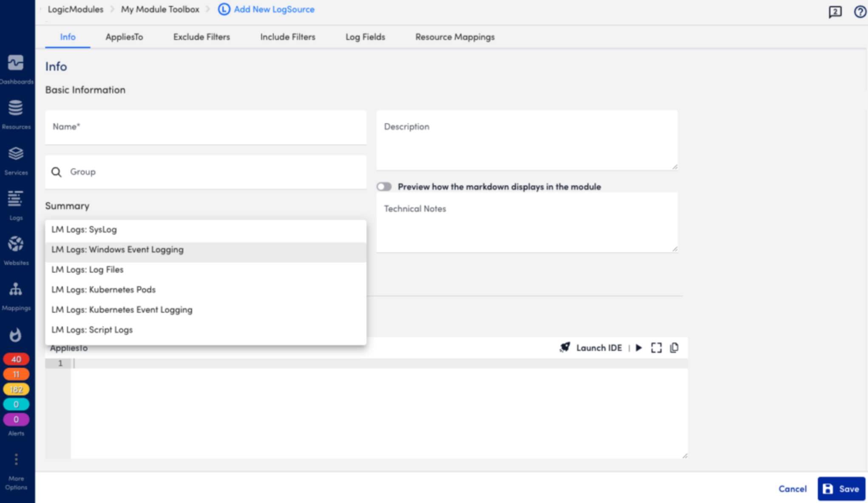Copy the AppliesTo code using the copy icon
Image resolution: width=868 pixels, height=503 pixels.
click(674, 348)
